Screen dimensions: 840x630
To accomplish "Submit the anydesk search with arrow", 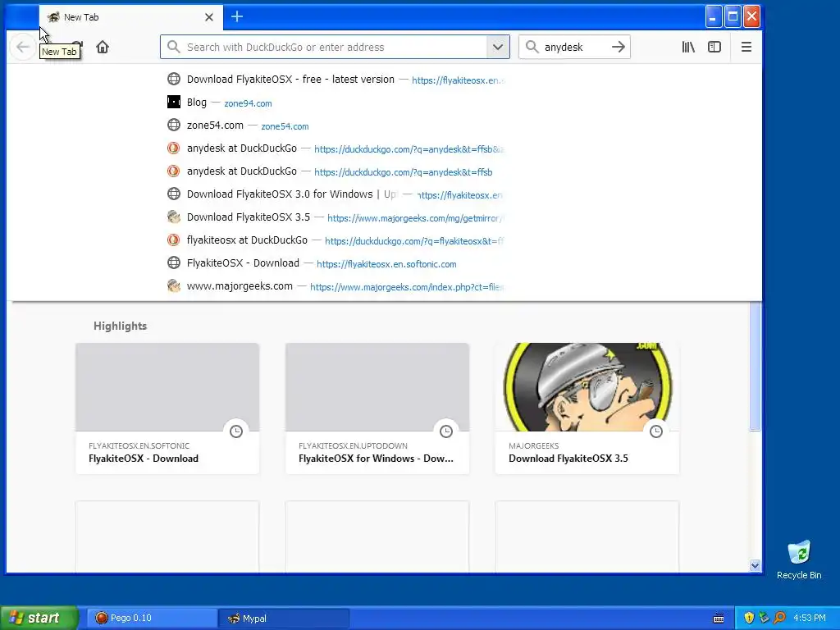I will point(619,47).
